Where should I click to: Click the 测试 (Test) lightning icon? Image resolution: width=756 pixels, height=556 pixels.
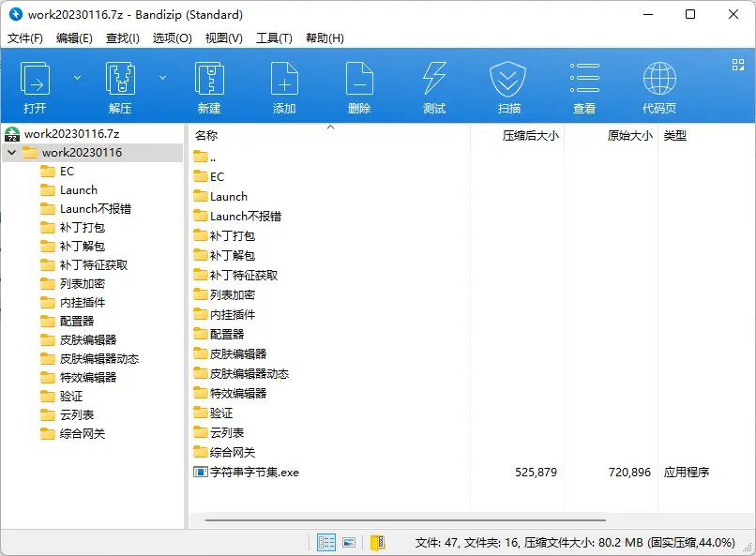click(x=434, y=87)
